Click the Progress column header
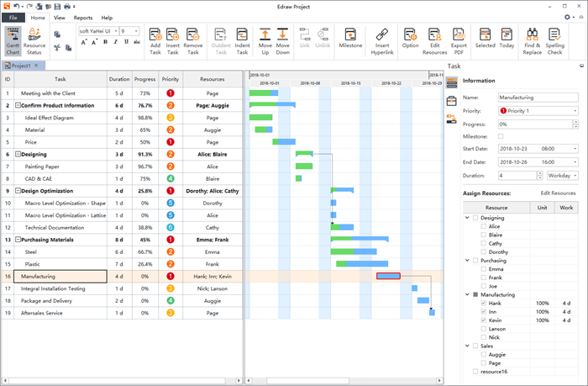Viewport: 588px width, 386px height. (x=144, y=79)
